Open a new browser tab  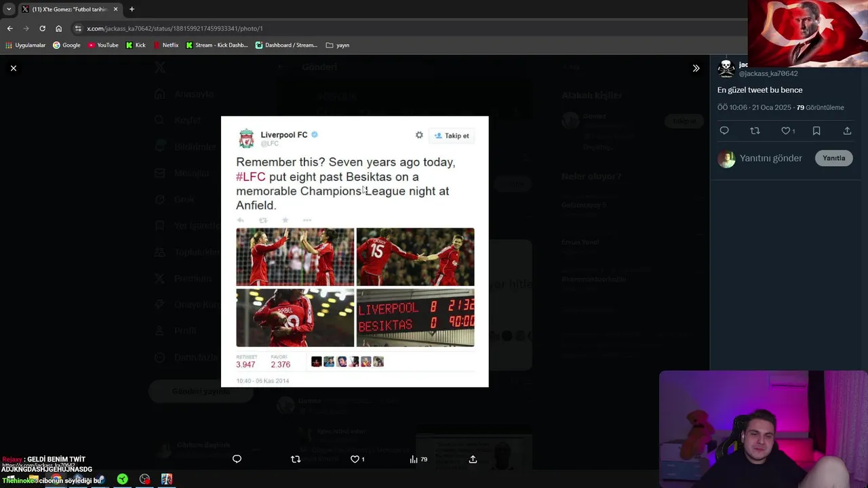pyautogui.click(x=132, y=9)
